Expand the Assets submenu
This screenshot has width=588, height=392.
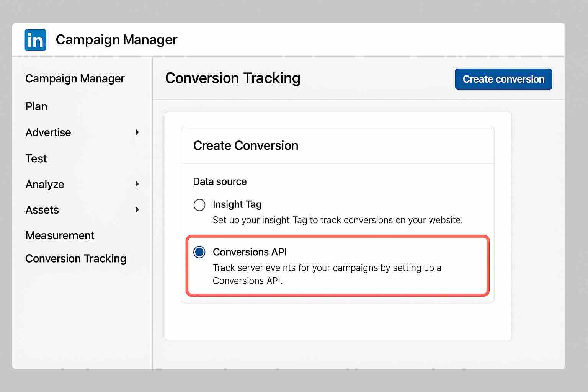click(x=137, y=210)
